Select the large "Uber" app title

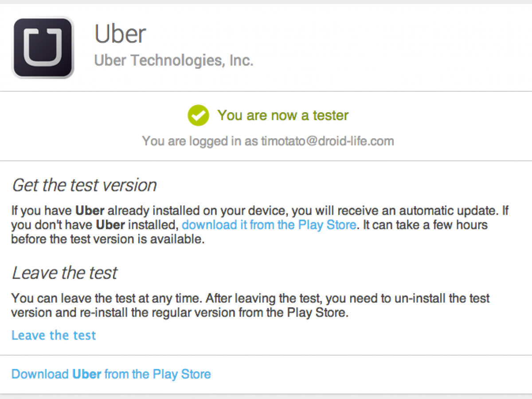120,34
